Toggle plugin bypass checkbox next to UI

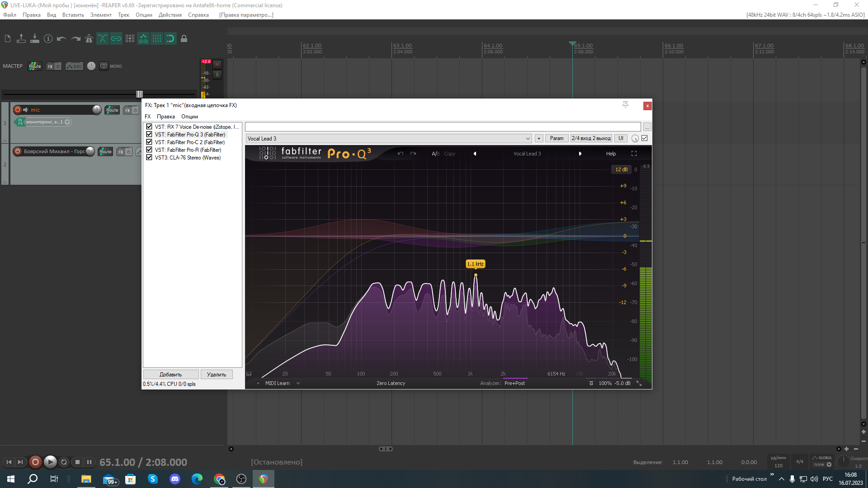645,138
